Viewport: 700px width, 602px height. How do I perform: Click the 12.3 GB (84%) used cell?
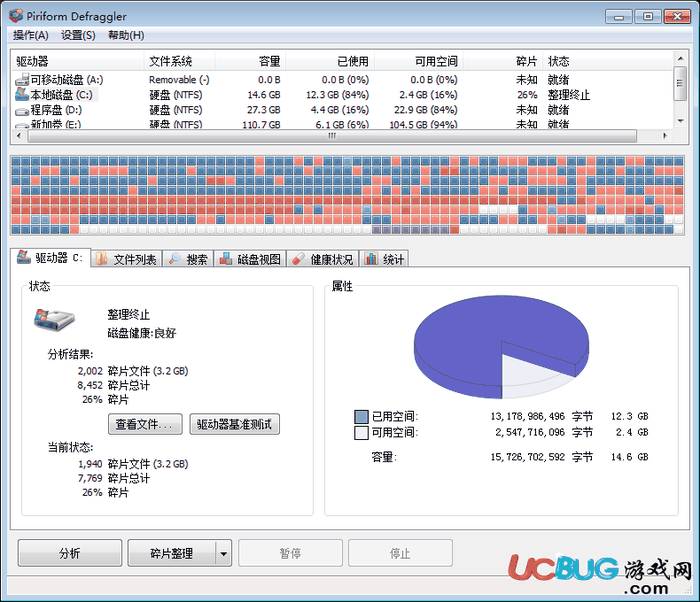click(338, 95)
